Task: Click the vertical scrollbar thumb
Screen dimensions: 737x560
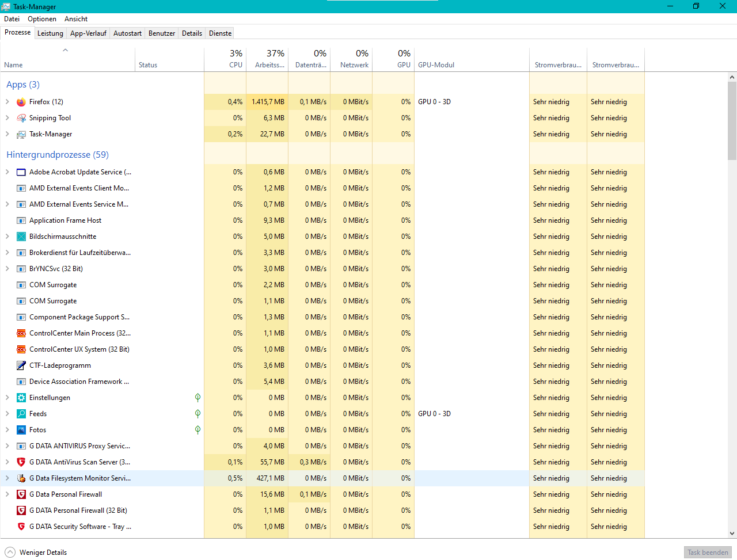Action: (x=732, y=120)
